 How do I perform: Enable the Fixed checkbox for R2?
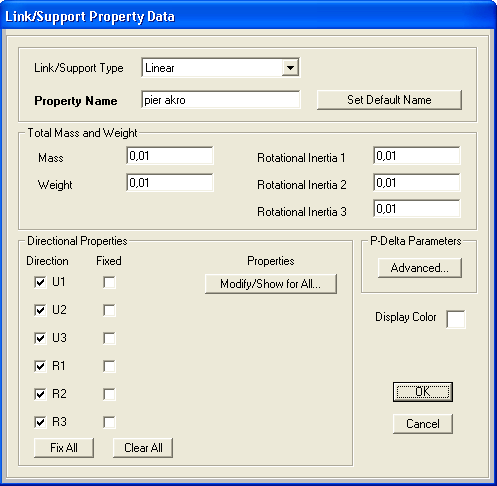coord(109,394)
